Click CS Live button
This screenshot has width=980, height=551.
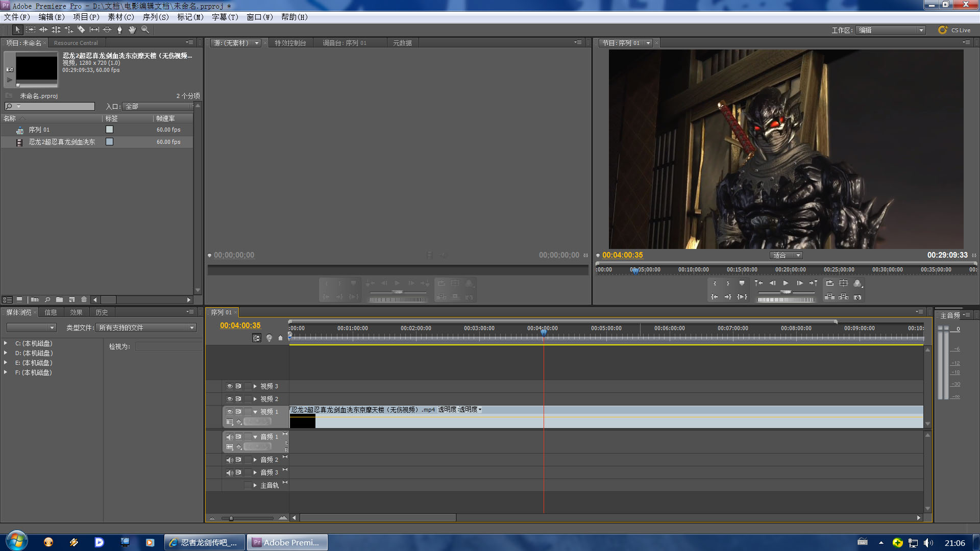954,30
